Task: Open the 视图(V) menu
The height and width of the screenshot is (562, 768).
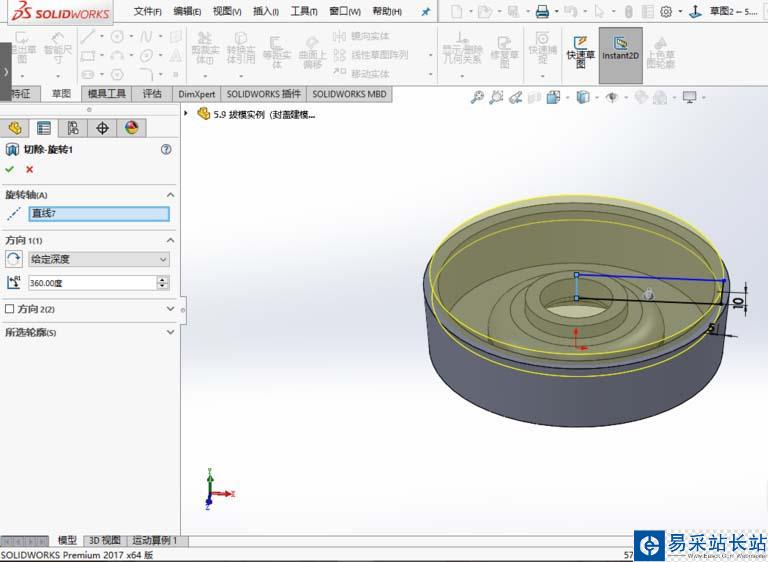Action: point(227,11)
